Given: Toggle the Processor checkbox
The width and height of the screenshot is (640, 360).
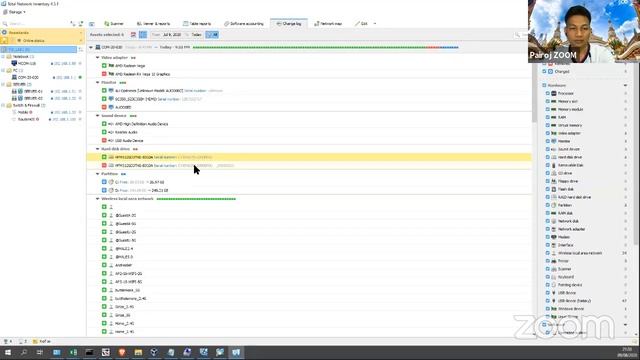Looking at the screenshot, I should [547, 93].
